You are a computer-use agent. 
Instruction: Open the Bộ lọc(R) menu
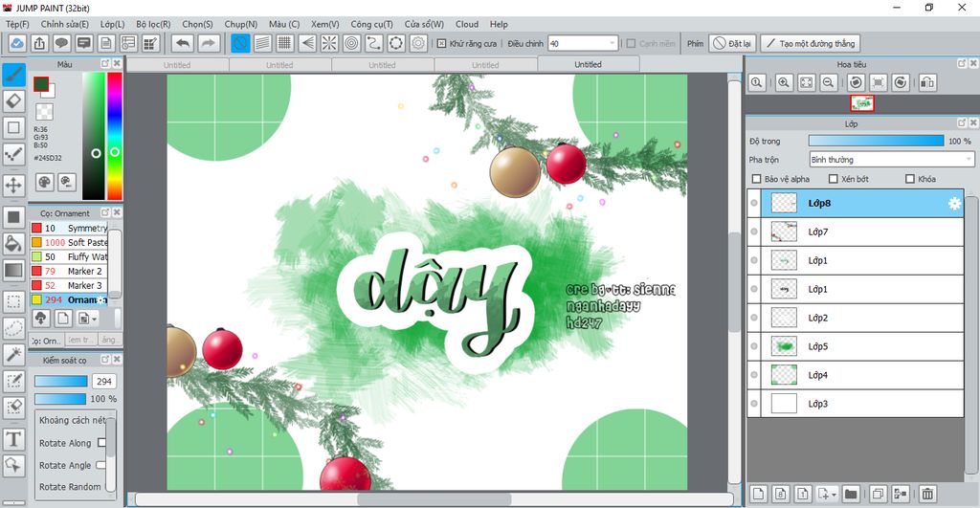pyautogui.click(x=153, y=24)
